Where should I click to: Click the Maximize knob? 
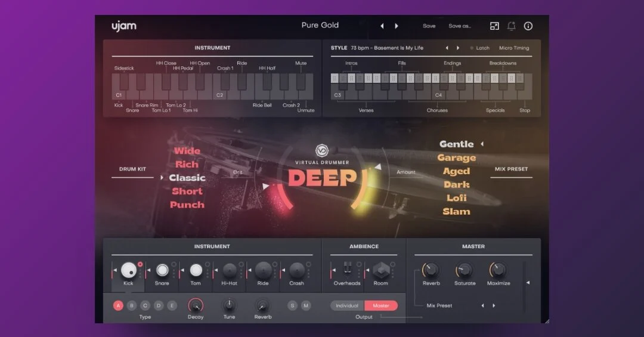click(x=498, y=270)
